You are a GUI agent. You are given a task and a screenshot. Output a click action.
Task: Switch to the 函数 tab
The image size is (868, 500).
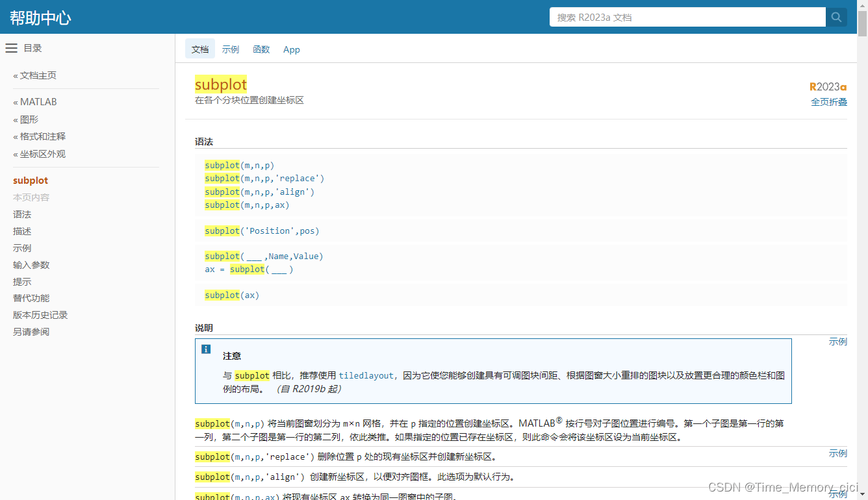[261, 49]
